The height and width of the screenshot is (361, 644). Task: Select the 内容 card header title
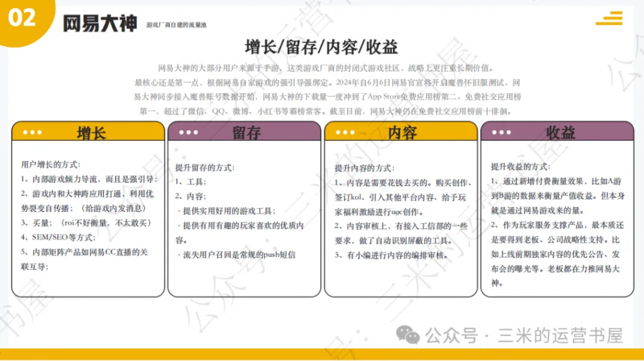point(402,133)
